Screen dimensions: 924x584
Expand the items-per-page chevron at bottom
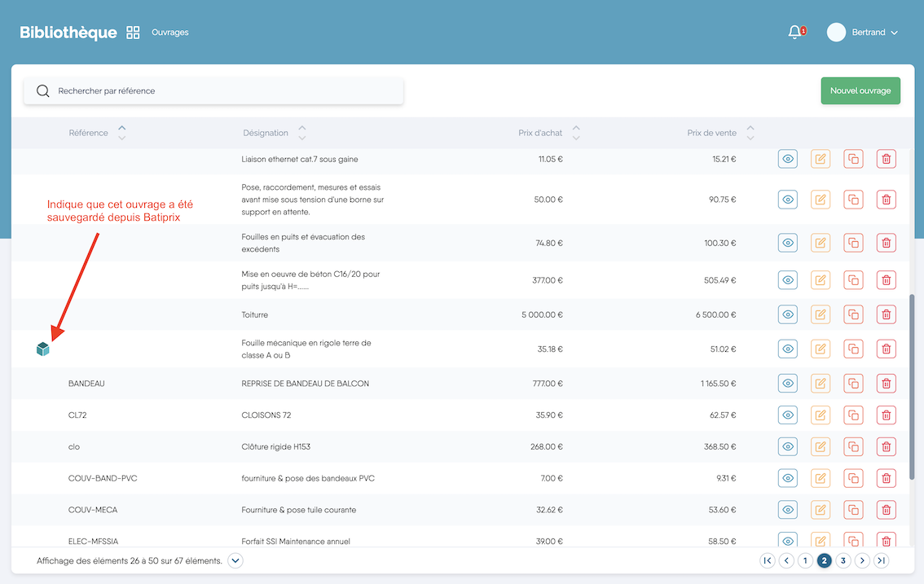pos(235,560)
